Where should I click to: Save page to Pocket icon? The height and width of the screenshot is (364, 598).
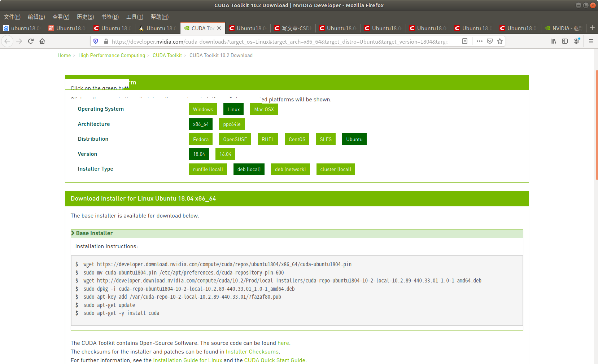490,41
